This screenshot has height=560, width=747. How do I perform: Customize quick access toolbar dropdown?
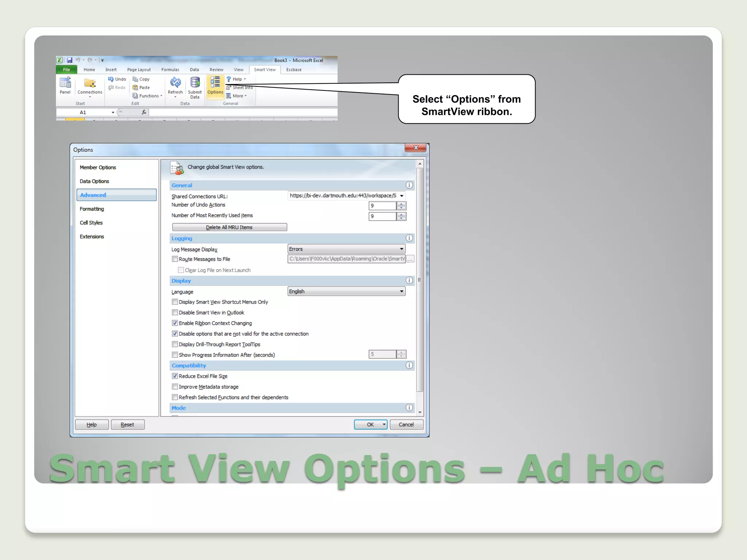(102, 60)
